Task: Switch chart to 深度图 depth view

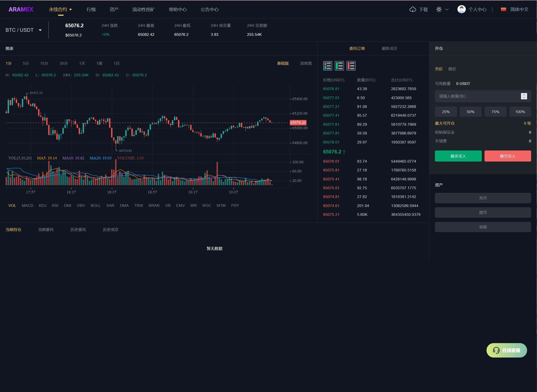Action: tap(306, 63)
